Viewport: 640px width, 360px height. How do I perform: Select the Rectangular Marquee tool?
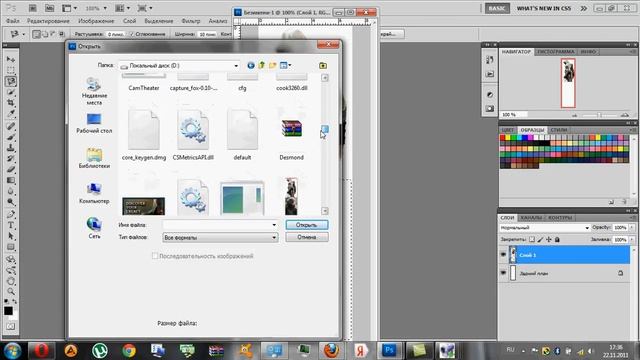[11, 70]
